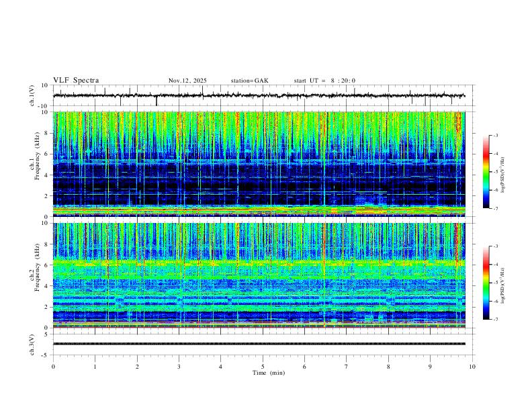The height and width of the screenshot is (411, 532).
Task: Click the ch.1 spectrogram panel
Action: tap(259, 164)
